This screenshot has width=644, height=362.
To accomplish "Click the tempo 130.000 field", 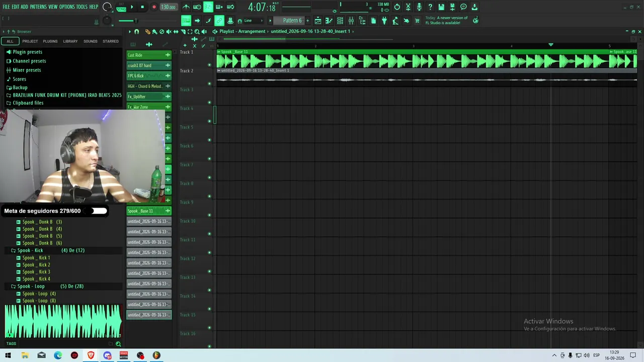I will pos(168,7).
